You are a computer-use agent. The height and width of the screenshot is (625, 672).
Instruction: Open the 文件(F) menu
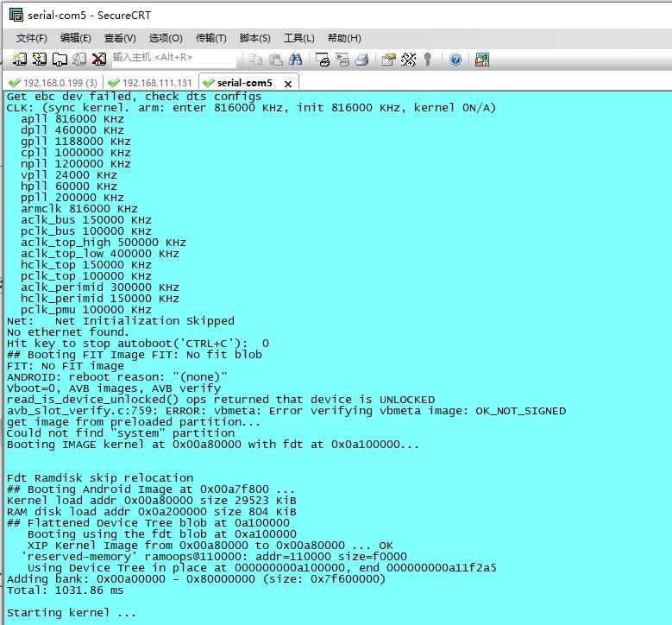coord(31,38)
